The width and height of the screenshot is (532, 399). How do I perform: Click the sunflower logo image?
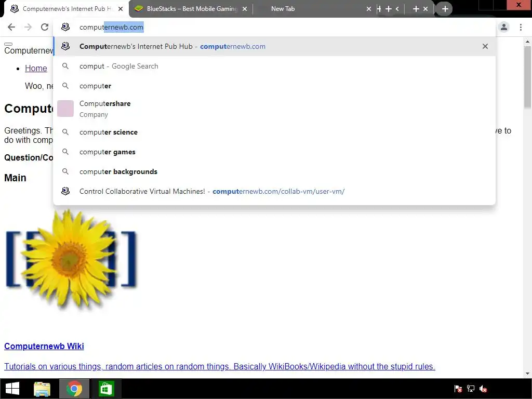click(71, 260)
